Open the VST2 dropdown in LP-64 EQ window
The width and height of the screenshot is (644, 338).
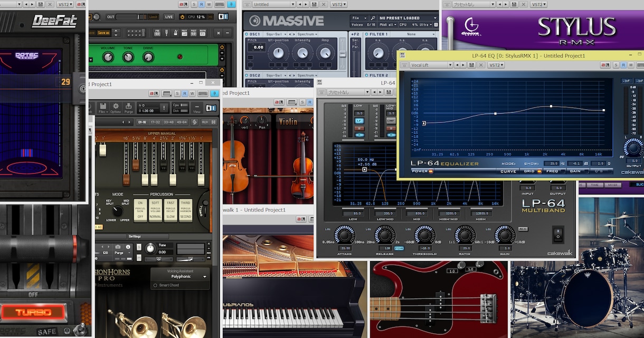pyautogui.click(x=496, y=65)
